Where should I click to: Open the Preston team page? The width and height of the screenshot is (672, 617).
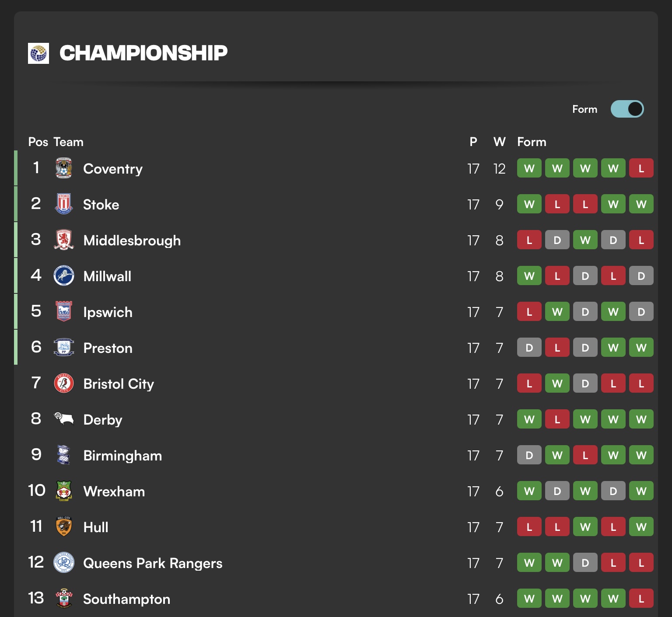click(x=108, y=348)
